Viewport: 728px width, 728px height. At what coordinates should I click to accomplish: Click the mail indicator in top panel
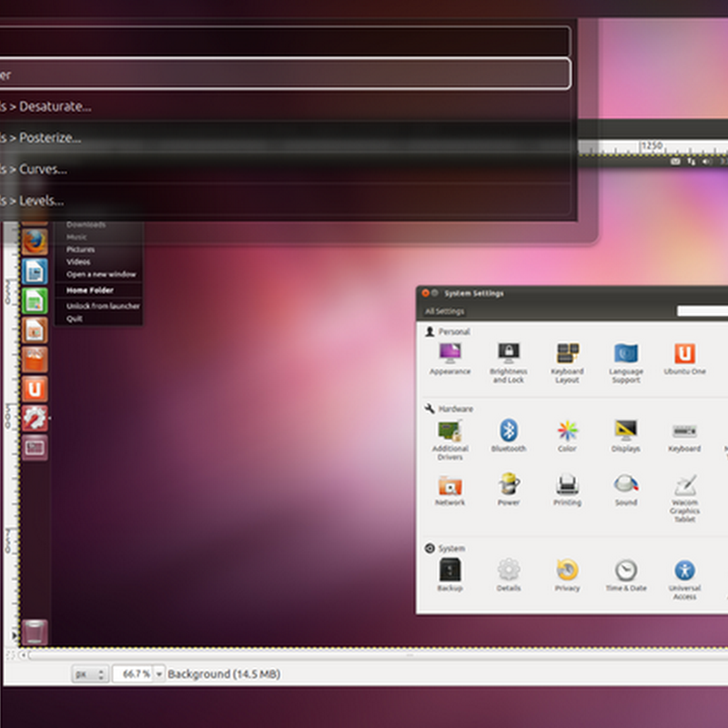tap(675, 162)
